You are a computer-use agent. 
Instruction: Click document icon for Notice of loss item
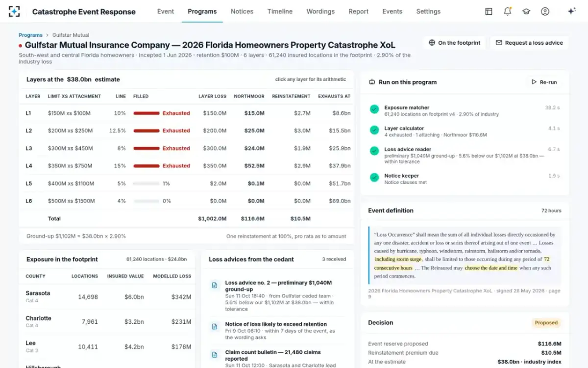(x=214, y=326)
